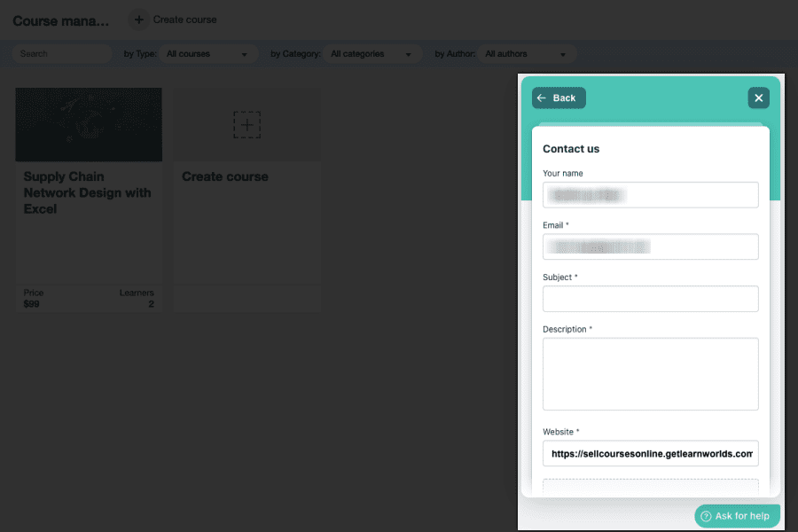798x532 pixels.
Task: Open the by Type filter dropdown
Action: tap(209, 53)
